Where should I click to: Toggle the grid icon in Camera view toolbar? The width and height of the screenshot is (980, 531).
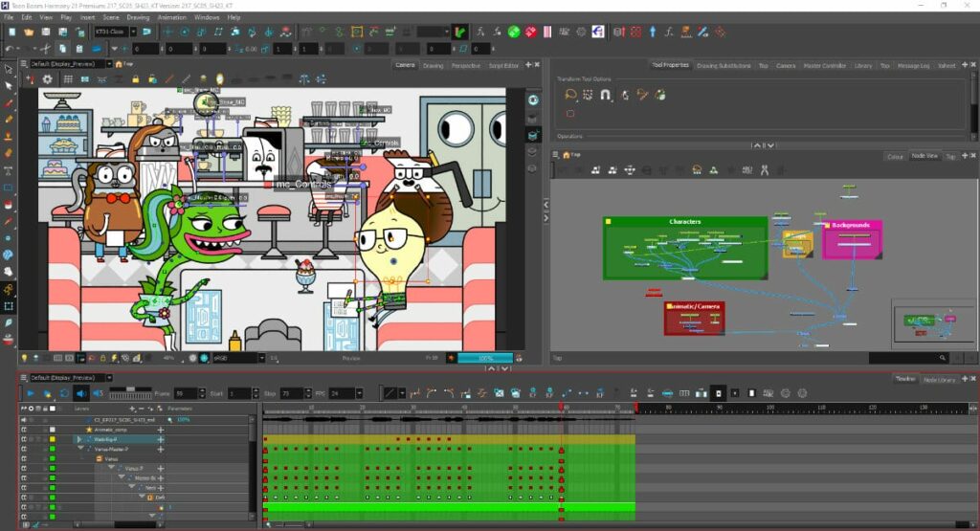coord(68,79)
